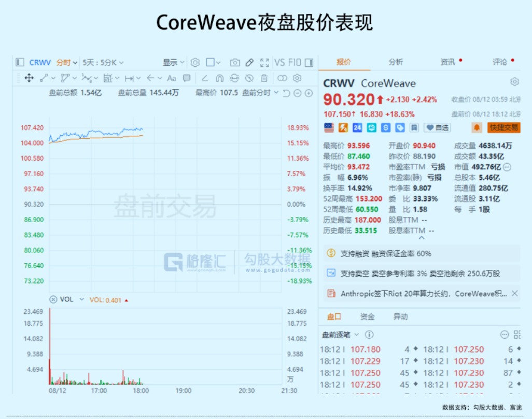Switch to the 资讯 news tab
The height and width of the screenshot is (419, 532).
point(448,62)
